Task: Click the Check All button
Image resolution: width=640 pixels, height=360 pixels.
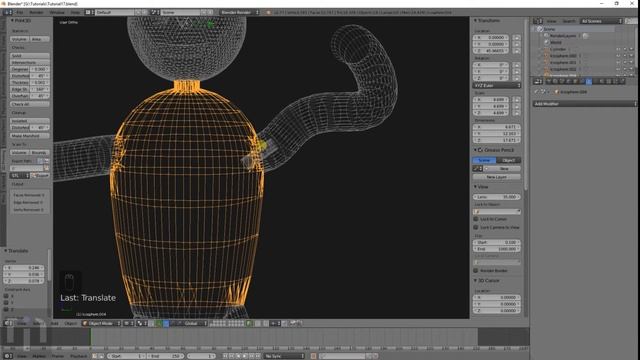Action: click(30, 104)
